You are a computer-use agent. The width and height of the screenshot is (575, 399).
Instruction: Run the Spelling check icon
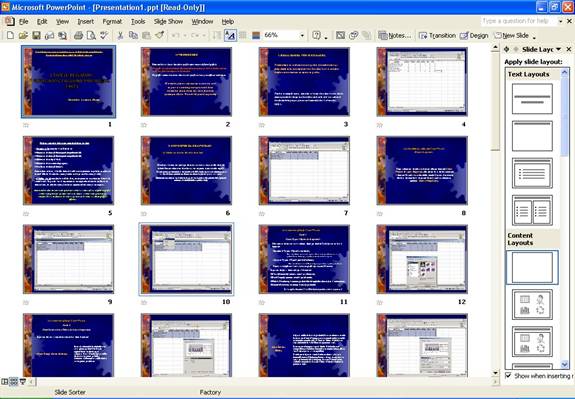[x=104, y=36]
